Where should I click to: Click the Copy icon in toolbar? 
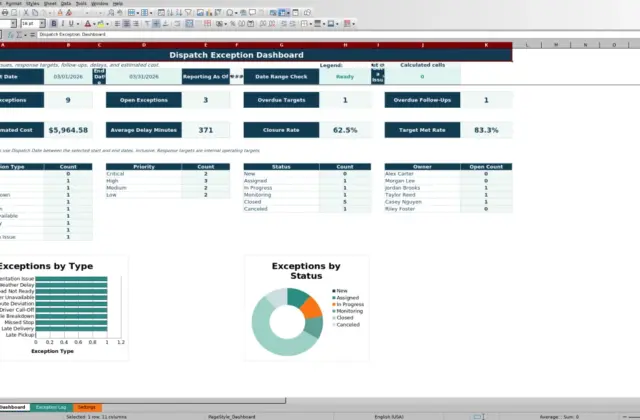35,13
